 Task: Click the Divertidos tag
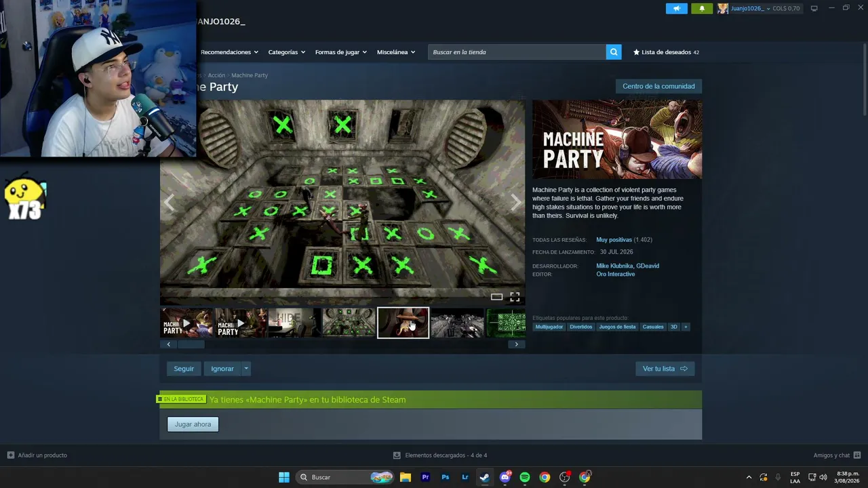pyautogui.click(x=581, y=327)
